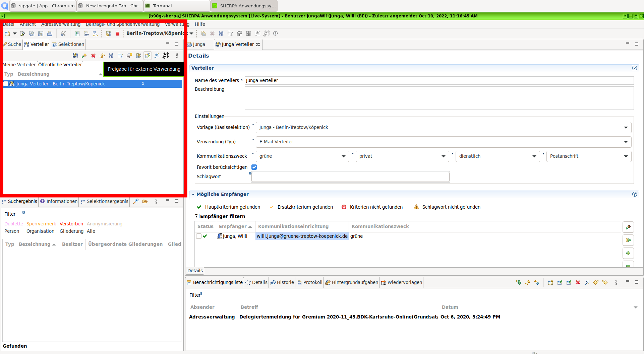644x354 pixels.
Task: Toggle Favorit berücksichtigen checkbox
Action: click(x=254, y=167)
